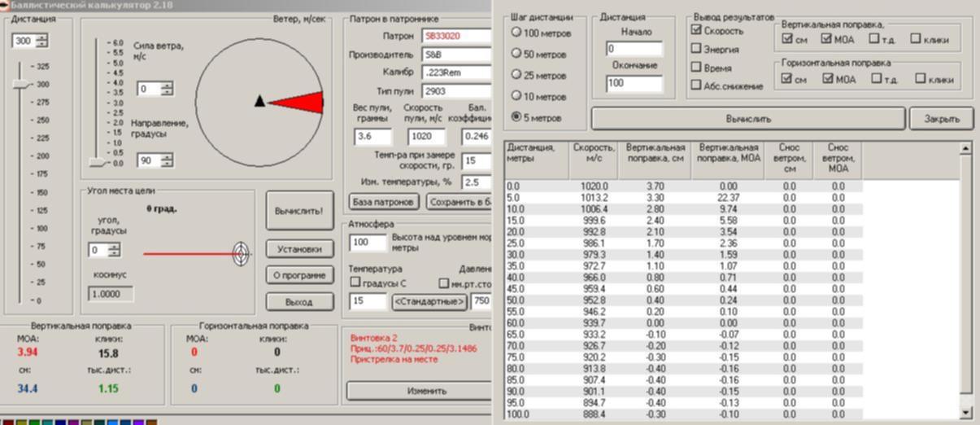This screenshot has width=980, height=425.
Task: Click the black triangle at compass center
Action: click(259, 101)
